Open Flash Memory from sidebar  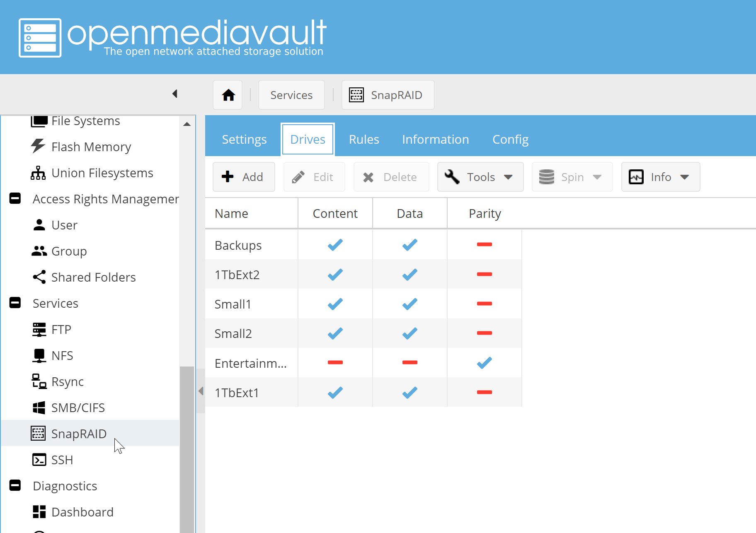click(91, 147)
